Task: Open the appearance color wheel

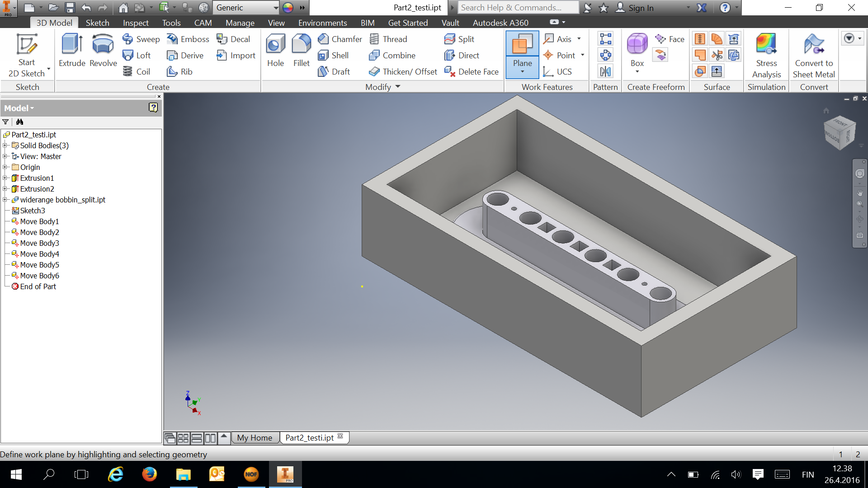Action: [x=288, y=8]
